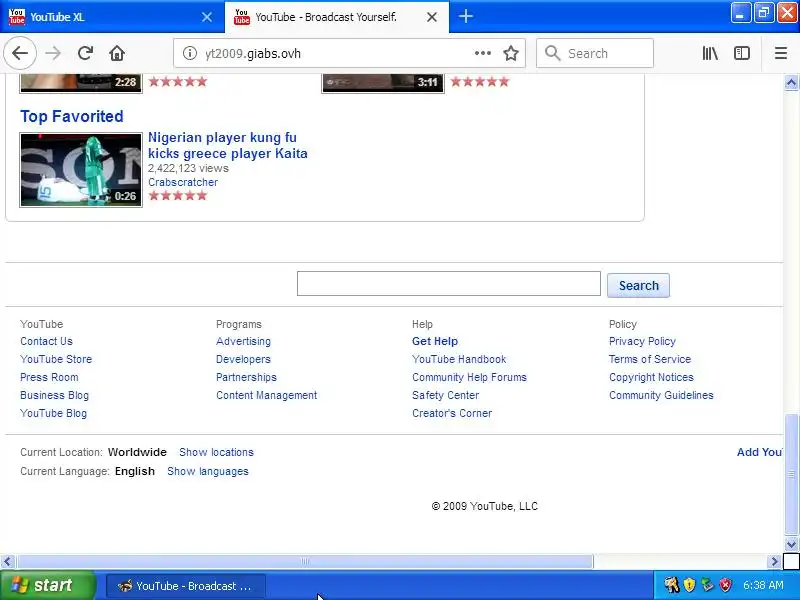The width and height of the screenshot is (800, 600).
Task: Close the YouTube - Broadcast Yourself tab
Action: (x=432, y=17)
